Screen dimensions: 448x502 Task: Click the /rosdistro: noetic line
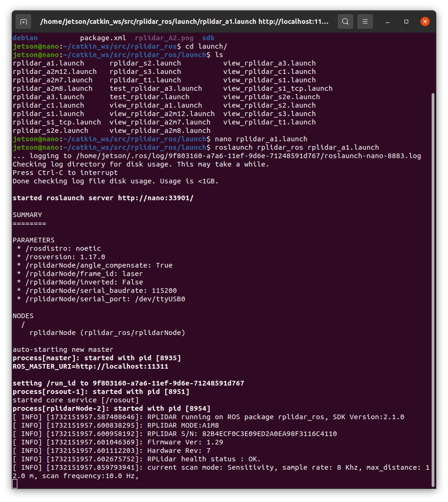(59, 249)
